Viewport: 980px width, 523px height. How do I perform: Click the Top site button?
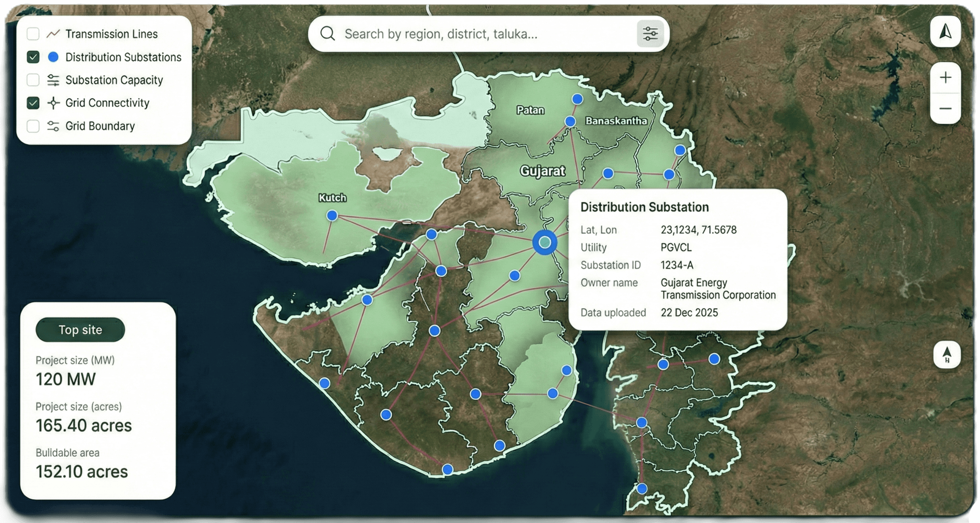[x=80, y=330]
